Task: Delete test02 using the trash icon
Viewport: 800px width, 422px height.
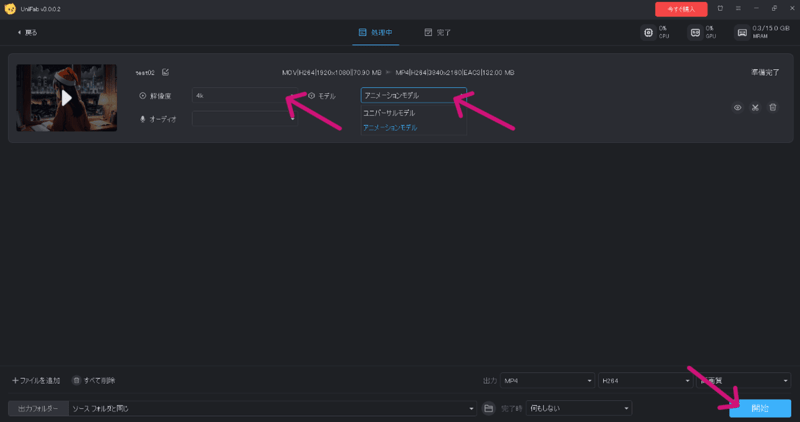Action: pyautogui.click(x=772, y=107)
